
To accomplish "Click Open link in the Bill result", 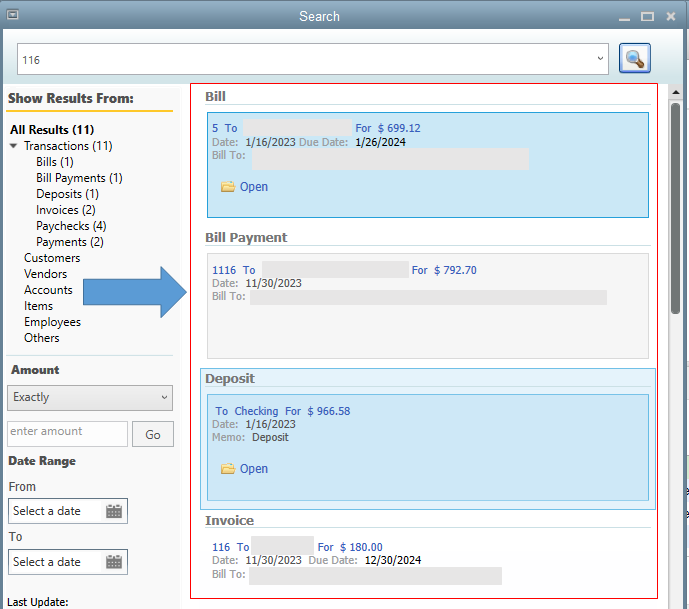I will [254, 187].
